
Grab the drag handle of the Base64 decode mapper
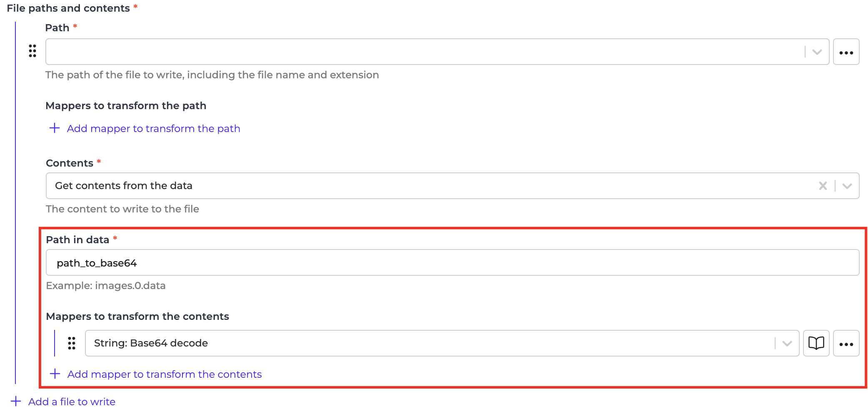click(x=72, y=343)
